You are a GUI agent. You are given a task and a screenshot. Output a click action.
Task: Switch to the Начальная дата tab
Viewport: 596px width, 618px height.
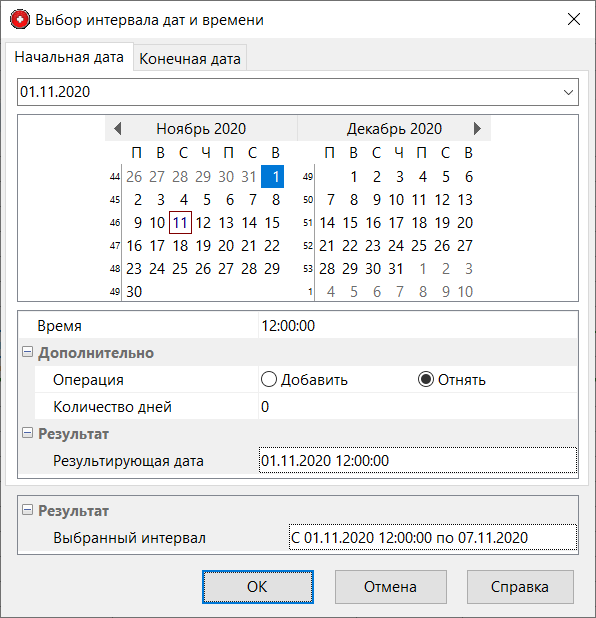coord(69,57)
